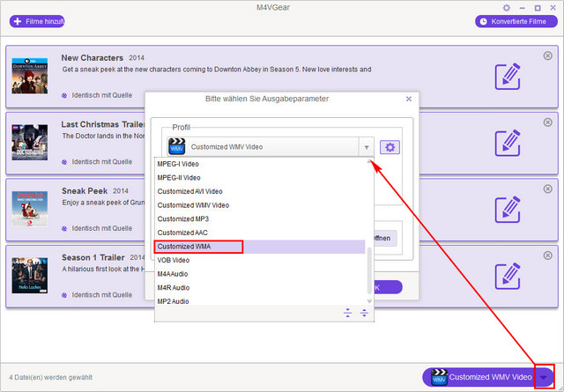Click '4 Datei(en) werden gewählt' status text
Image resolution: width=564 pixels, height=392 pixels.
pyautogui.click(x=51, y=378)
